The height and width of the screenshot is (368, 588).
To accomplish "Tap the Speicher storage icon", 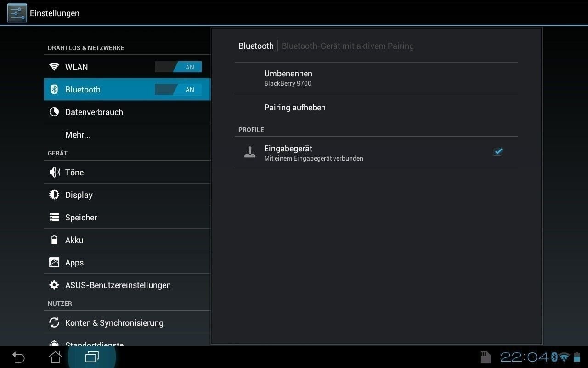I will (x=54, y=217).
